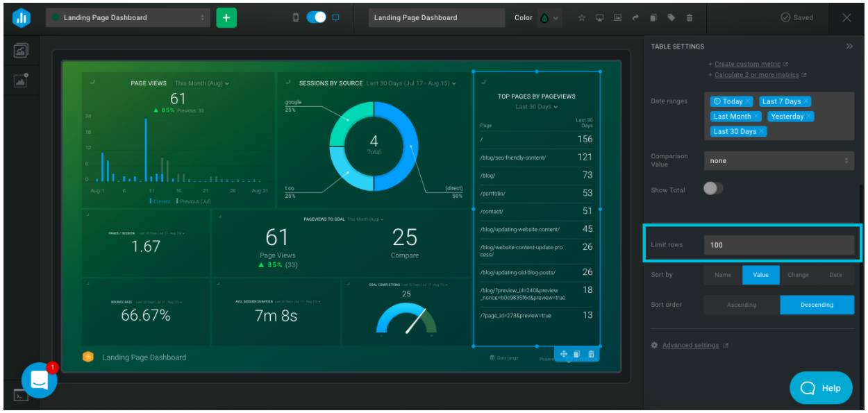This screenshot has width=868, height=413.
Task: Click the star favorite icon in toolbar
Action: pyautogui.click(x=582, y=18)
